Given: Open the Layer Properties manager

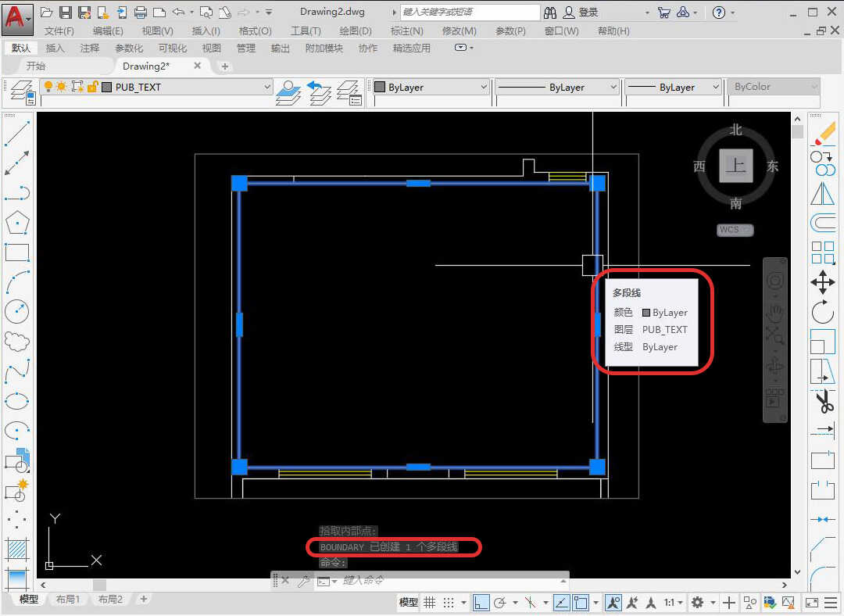Looking at the screenshot, I should (23, 92).
